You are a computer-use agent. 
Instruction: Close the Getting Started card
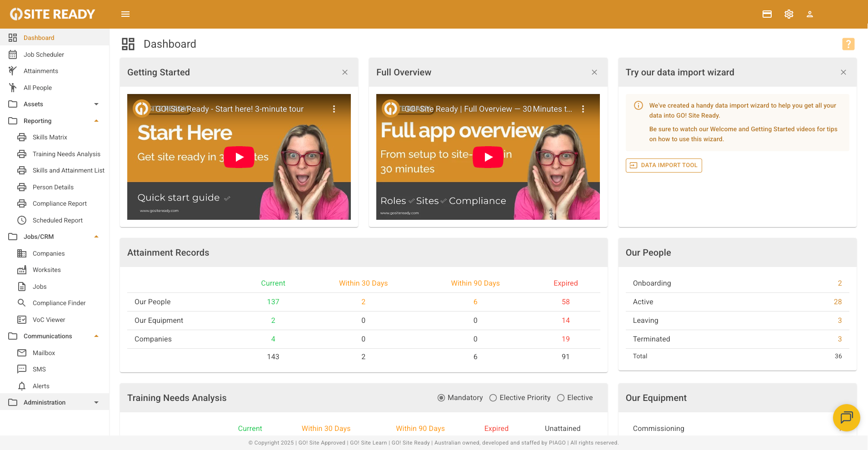click(345, 72)
